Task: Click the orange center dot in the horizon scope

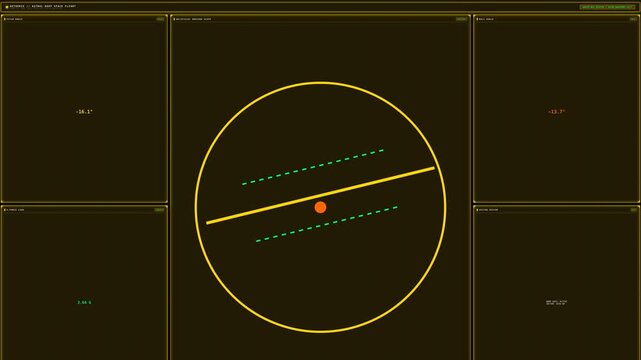Action: [320, 207]
